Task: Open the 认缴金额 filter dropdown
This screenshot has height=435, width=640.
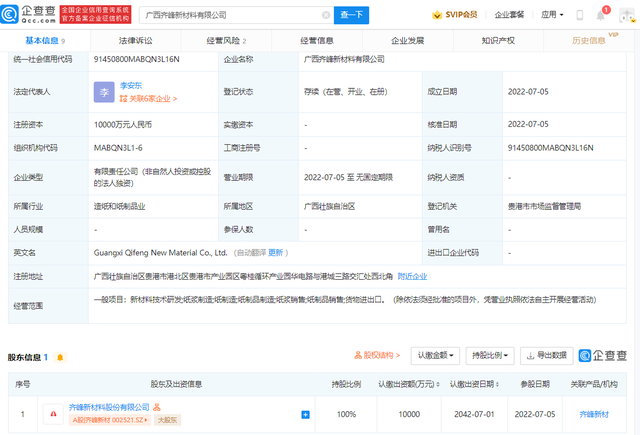Action: tap(436, 355)
